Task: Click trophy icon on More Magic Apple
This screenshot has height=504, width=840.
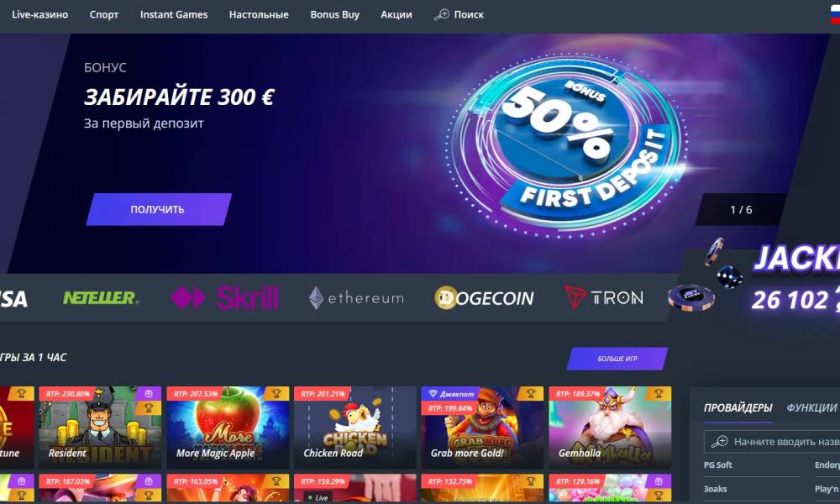Action: point(276,394)
